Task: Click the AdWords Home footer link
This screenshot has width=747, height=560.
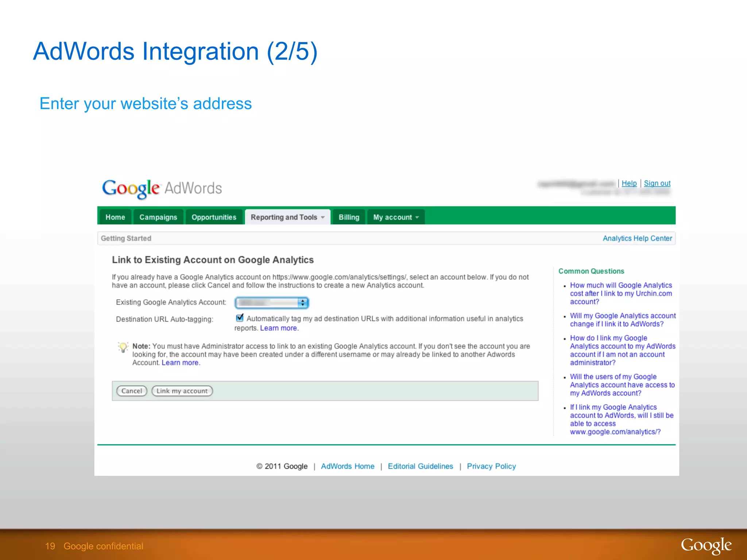Action: pos(348,466)
